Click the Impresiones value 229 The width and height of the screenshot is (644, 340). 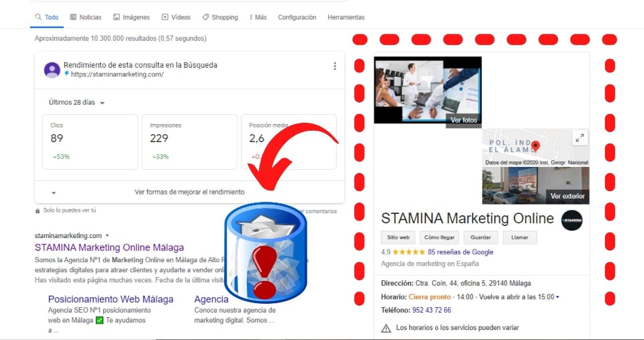pyautogui.click(x=160, y=138)
